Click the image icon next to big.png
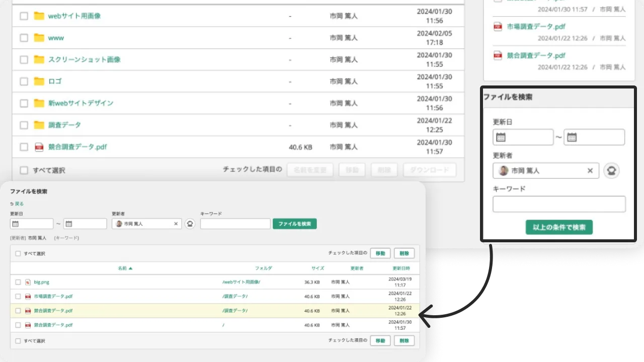The height and width of the screenshot is (362, 644). pos(28,282)
